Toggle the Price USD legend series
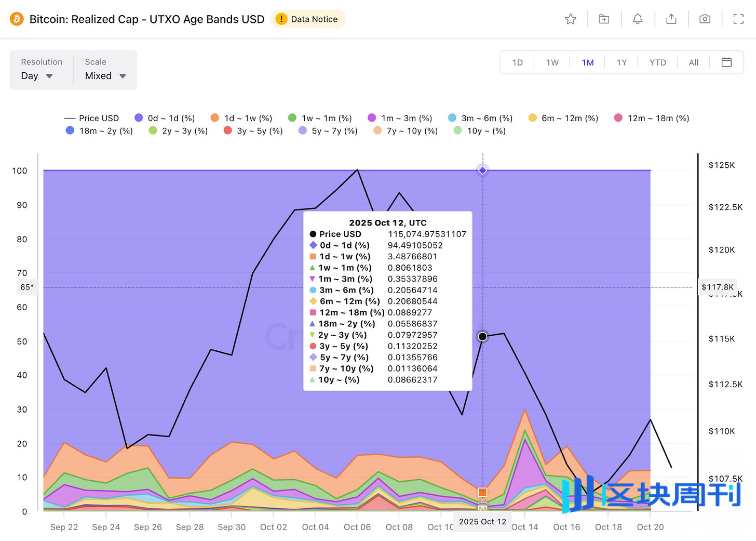756x541 pixels. [92, 118]
